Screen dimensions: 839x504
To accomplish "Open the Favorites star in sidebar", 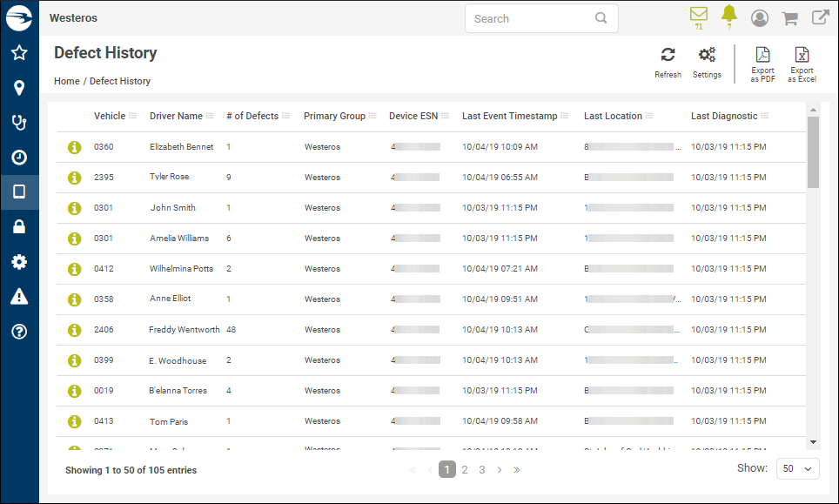I will click(19, 53).
